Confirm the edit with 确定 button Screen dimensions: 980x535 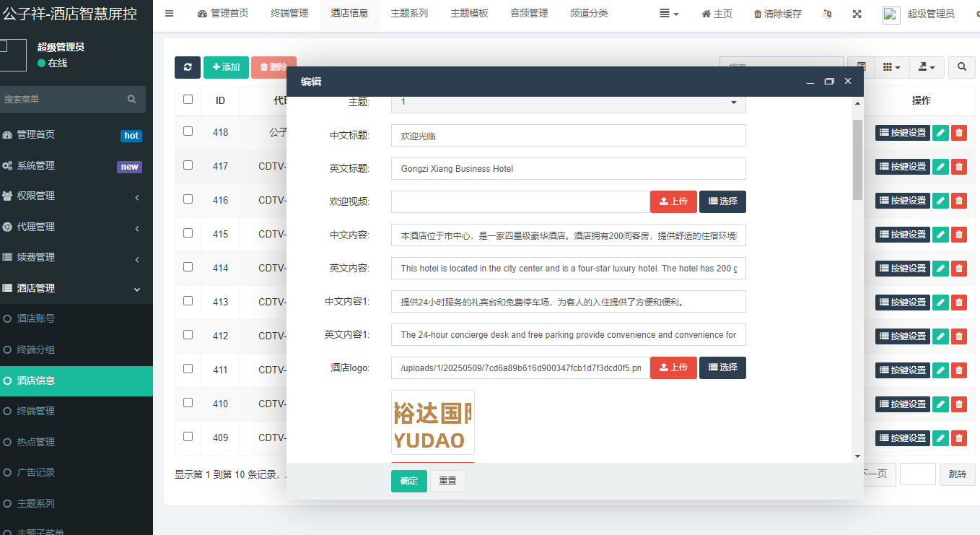click(x=408, y=481)
